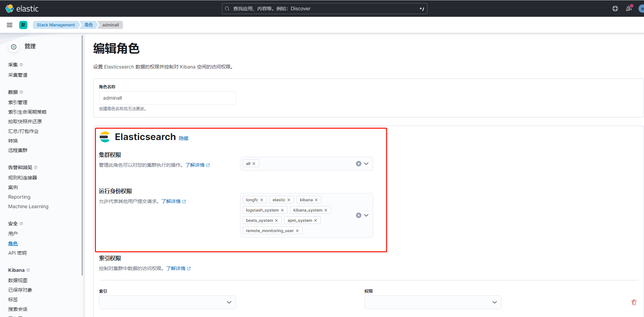The width and height of the screenshot is (644, 317).
Task: Open run-as privileges 了解详情 link
Action: 174,201
